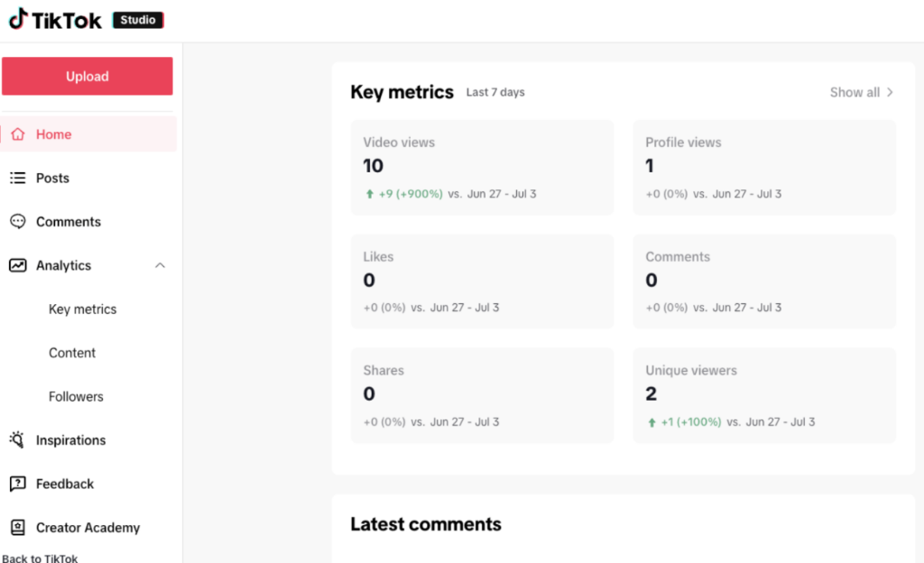This screenshot has height=563, width=924.
Task: Click the Inspirations lightbulb icon
Action: pos(17,440)
